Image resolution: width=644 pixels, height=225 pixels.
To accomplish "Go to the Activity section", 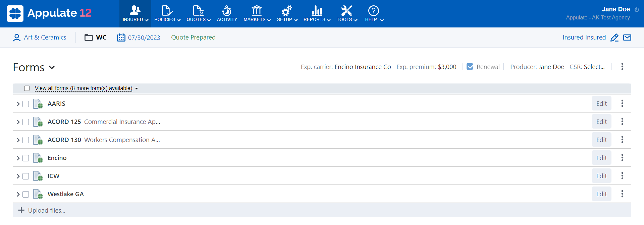I will coord(227,14).
